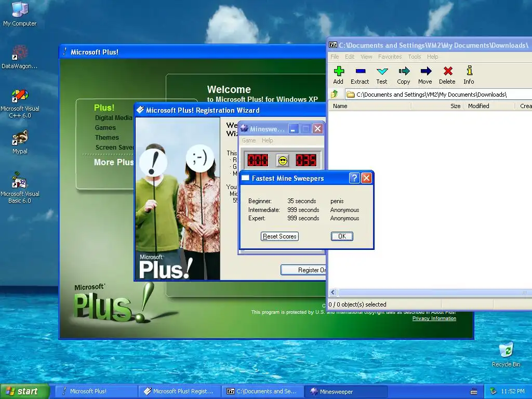Click the network tray icon near the clock
Image resolution: width=532 pixels, height=399 pixels.
click(493, 392)
